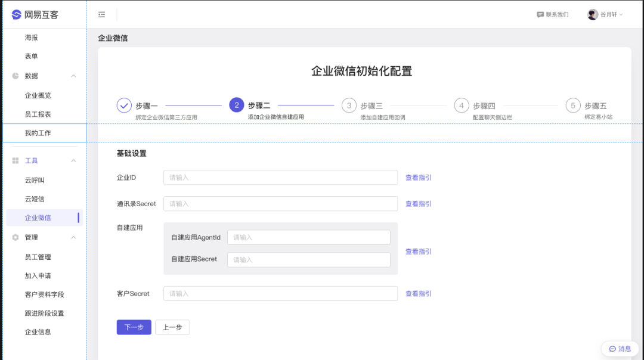
Task: Click the step 2 circle indicator
Action: [x=237, y=105]
